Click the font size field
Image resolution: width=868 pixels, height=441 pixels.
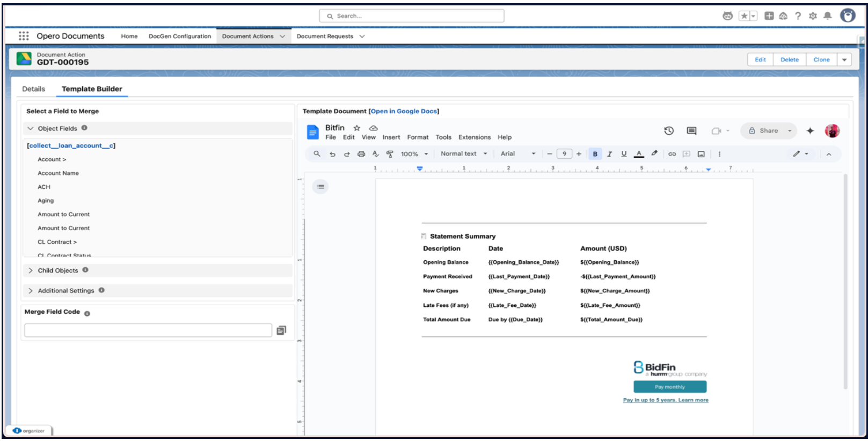pyautogui.click(x=564, y=154)
